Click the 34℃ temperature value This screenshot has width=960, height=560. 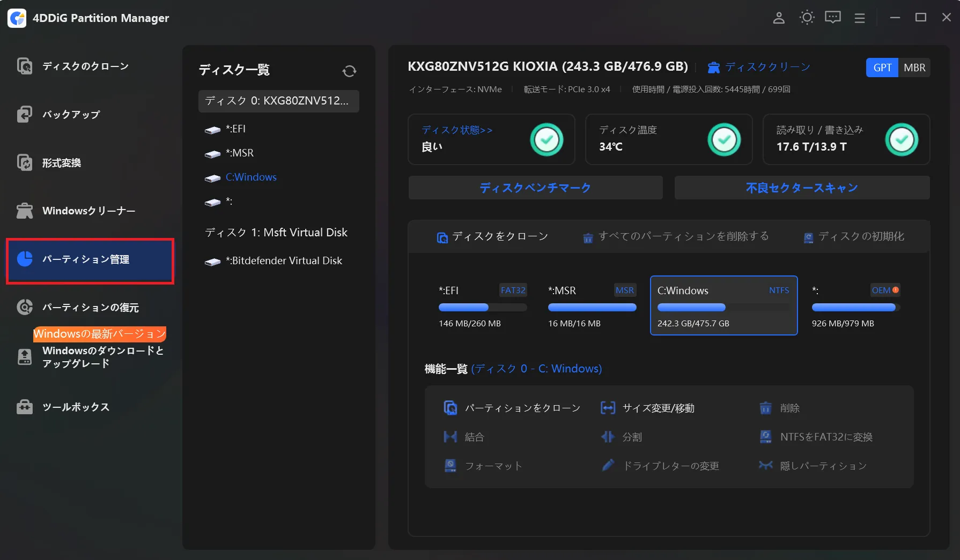pyautogui.click(x=611, y=146)
